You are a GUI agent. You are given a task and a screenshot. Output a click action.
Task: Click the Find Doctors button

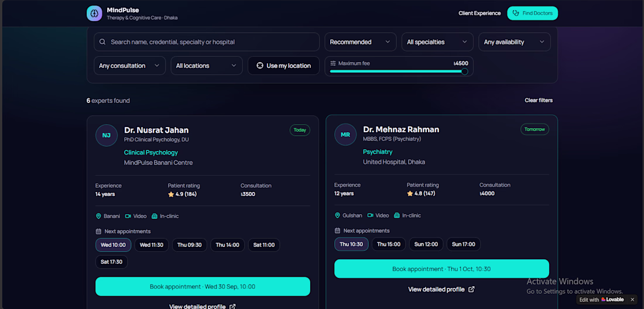tap(532, 13)
